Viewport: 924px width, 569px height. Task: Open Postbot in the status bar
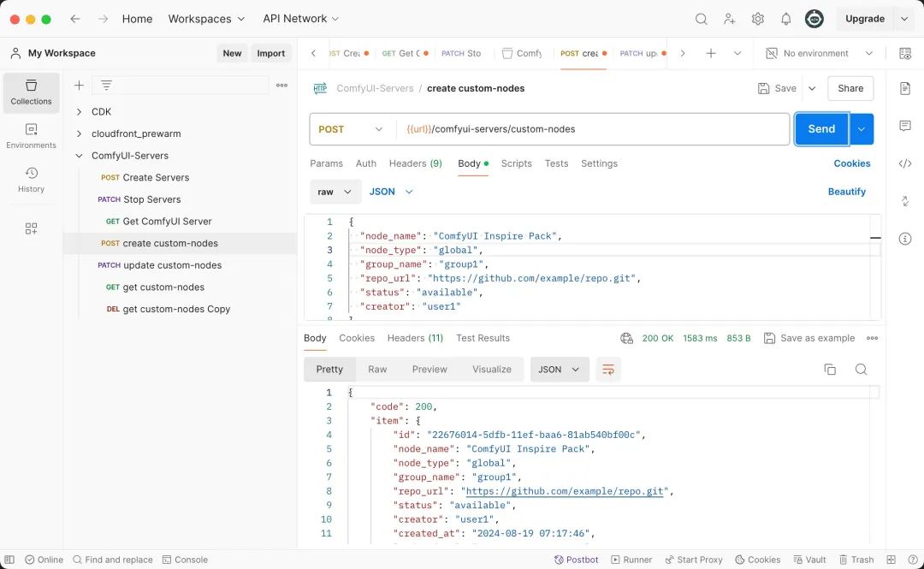coord(577,560)
